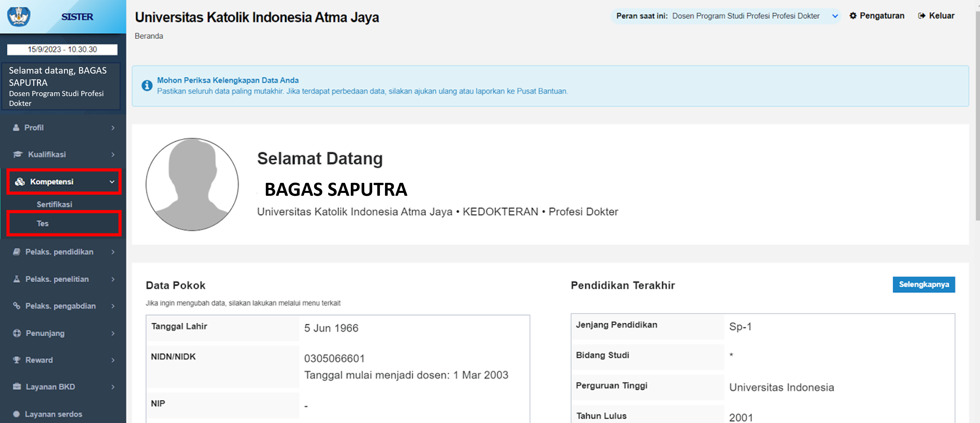Click Keluar to log out
This screenshot has width=980, height=423.
point(936,16)
